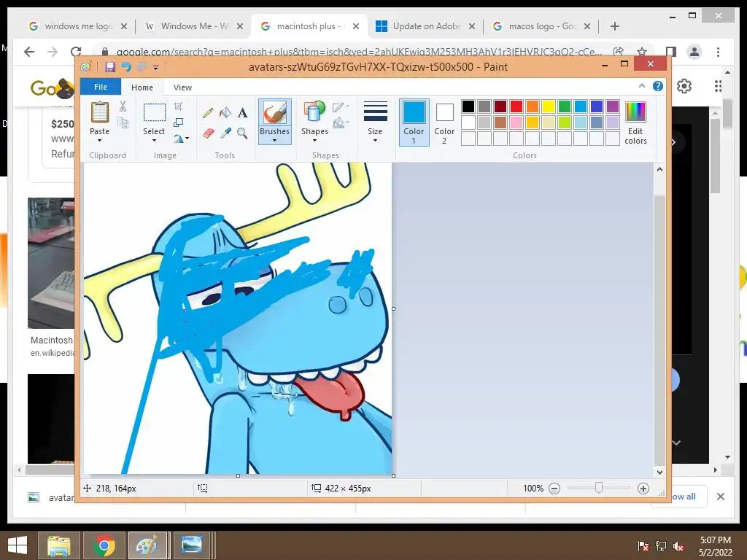Reload the page in Chrome
Image resolution: width=747 pixels, height=560 pixels.
tap(76, 52)
